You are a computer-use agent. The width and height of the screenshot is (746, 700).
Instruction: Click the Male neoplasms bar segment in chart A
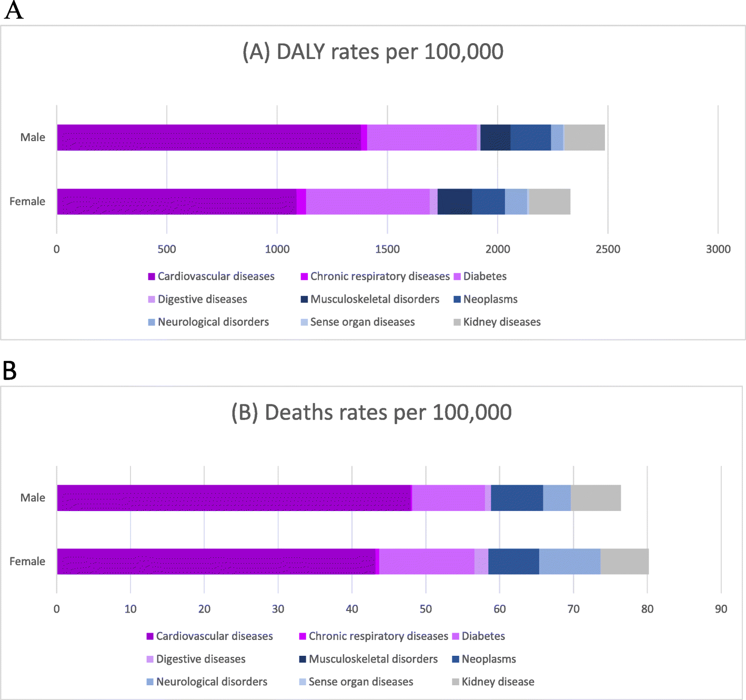[x=531, y=137]
